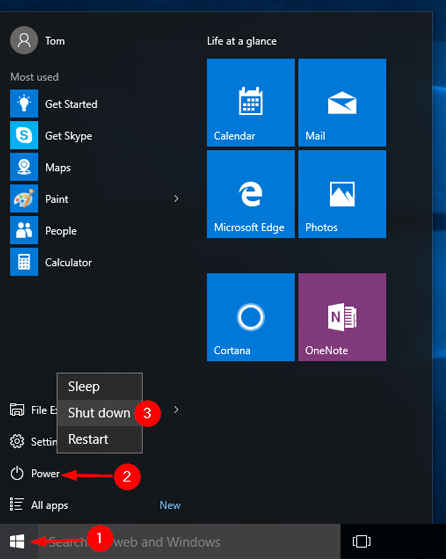The height and width of the screenshot is (560, 446).
Task: Click the File Explorer folder icon
Action: [x=17, y=410]
